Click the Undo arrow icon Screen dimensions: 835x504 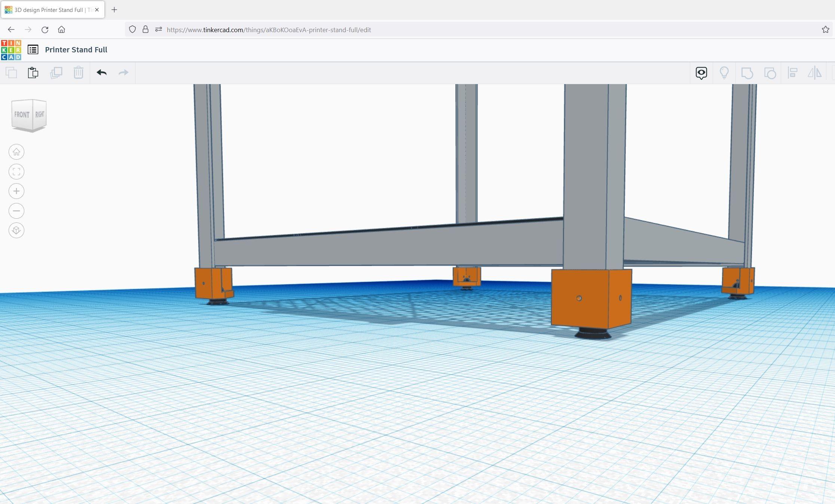[101, 73]
